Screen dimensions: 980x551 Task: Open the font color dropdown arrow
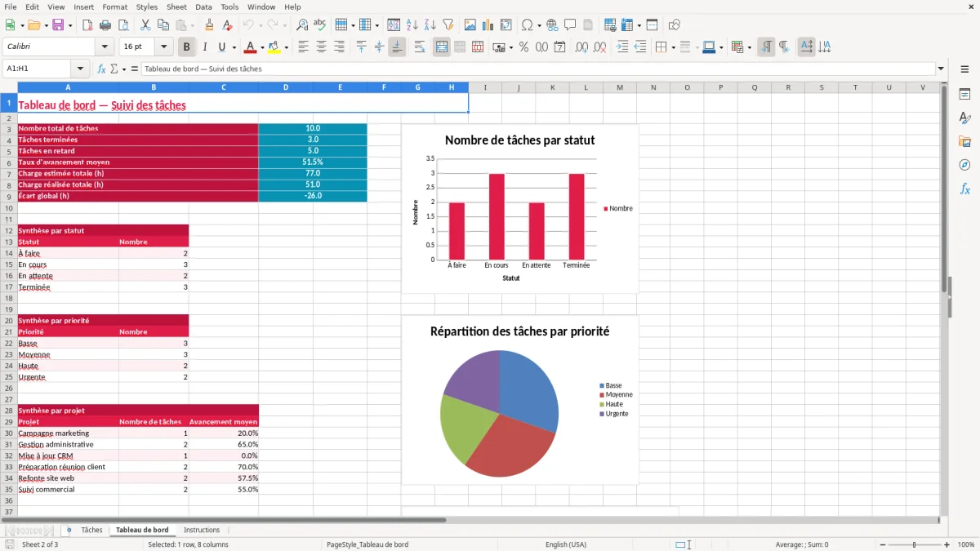(x=262, y=47)
